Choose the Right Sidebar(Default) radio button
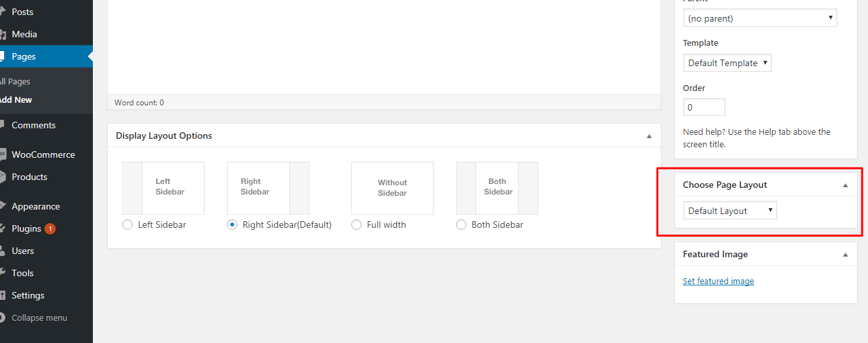Screen dimensions: 868x343 tap(232, 225)
